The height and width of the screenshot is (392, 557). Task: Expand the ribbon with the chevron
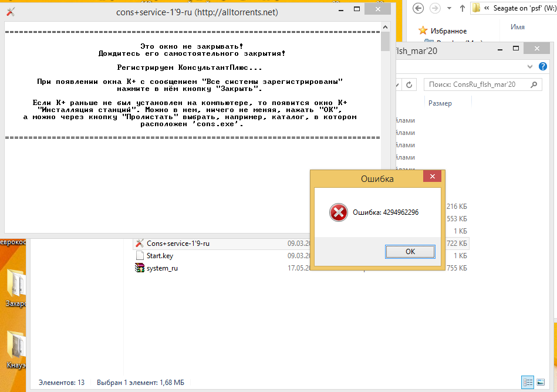531,66
